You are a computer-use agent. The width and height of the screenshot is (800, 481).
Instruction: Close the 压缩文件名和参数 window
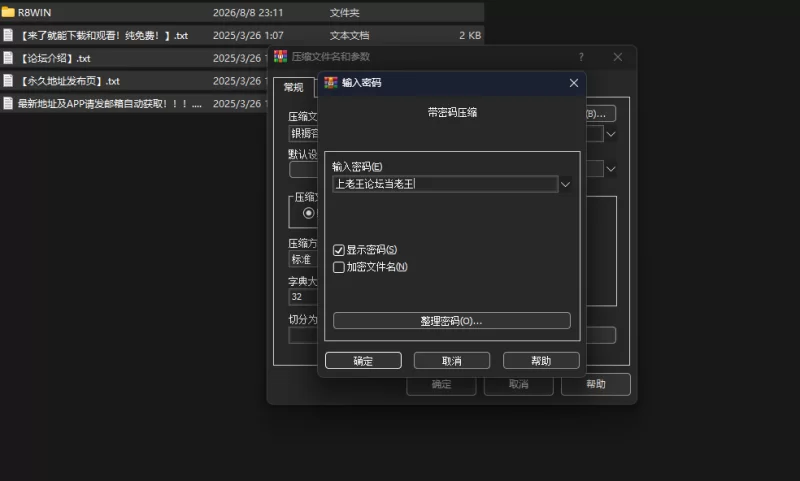617,57
